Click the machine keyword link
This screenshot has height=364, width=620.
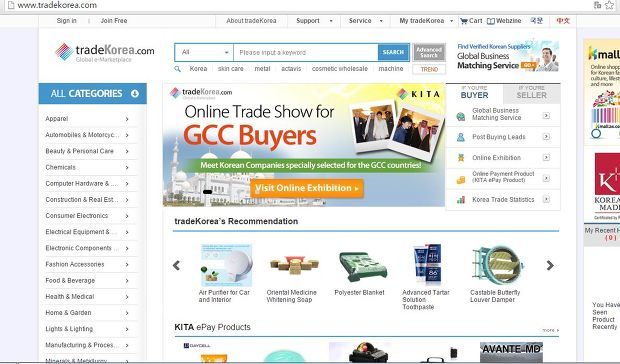coord(391,69)
